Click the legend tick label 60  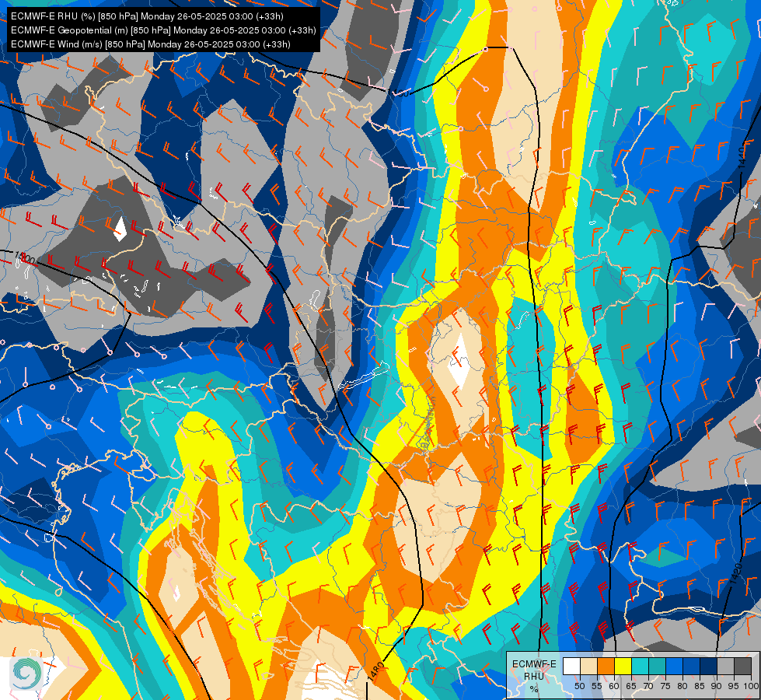click(x=614, y=686)
